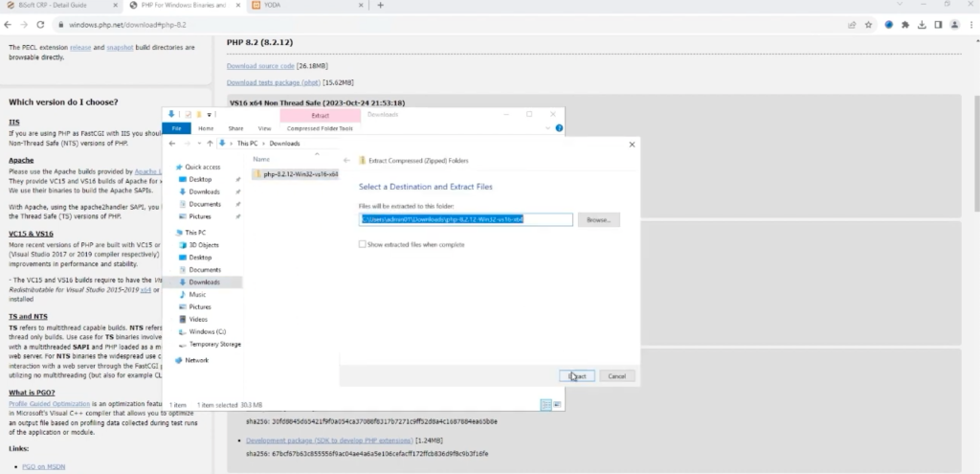Screen dimensions: 980x474
Task: Open pinned Documents under Quick access
Action: pos(205,204)
